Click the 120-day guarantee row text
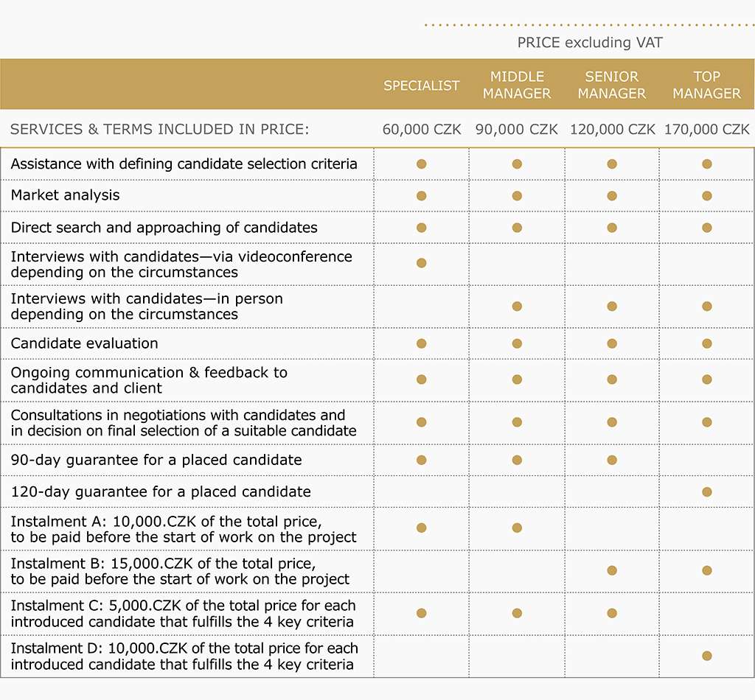This screenshot has height=700, width=755. click(x=161, y=491)
